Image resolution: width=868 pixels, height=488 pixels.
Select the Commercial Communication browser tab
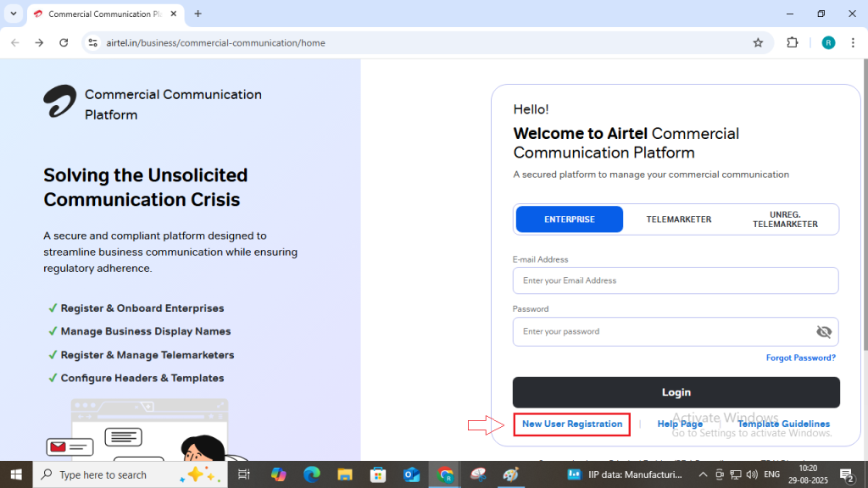click(104, 14)
